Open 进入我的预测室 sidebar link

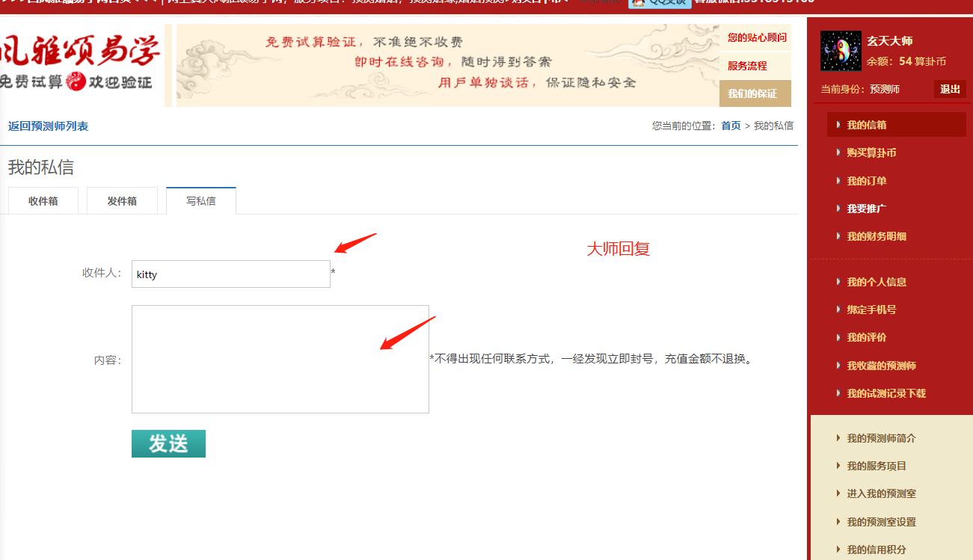coord(881,493)
